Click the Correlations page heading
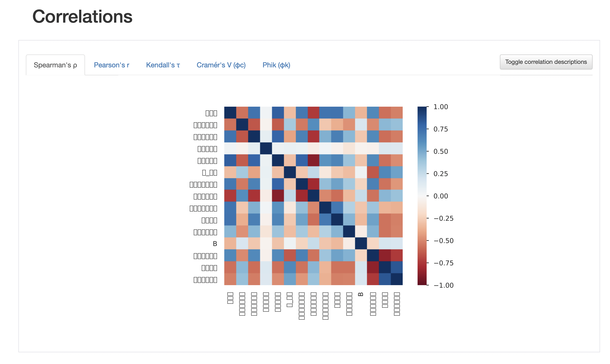Viewport: 610px width, 364px height. click(83, 17)
